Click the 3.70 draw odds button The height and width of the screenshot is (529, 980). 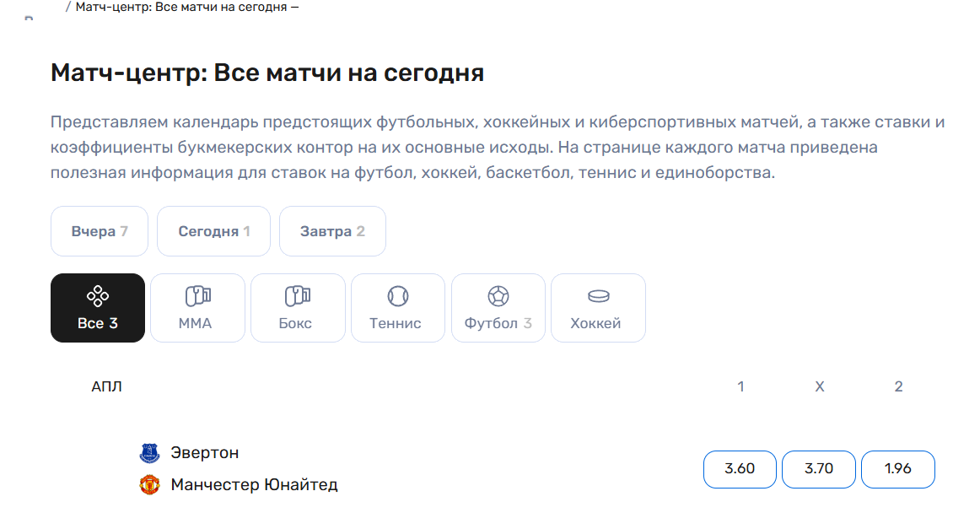(x=819, y=469)
